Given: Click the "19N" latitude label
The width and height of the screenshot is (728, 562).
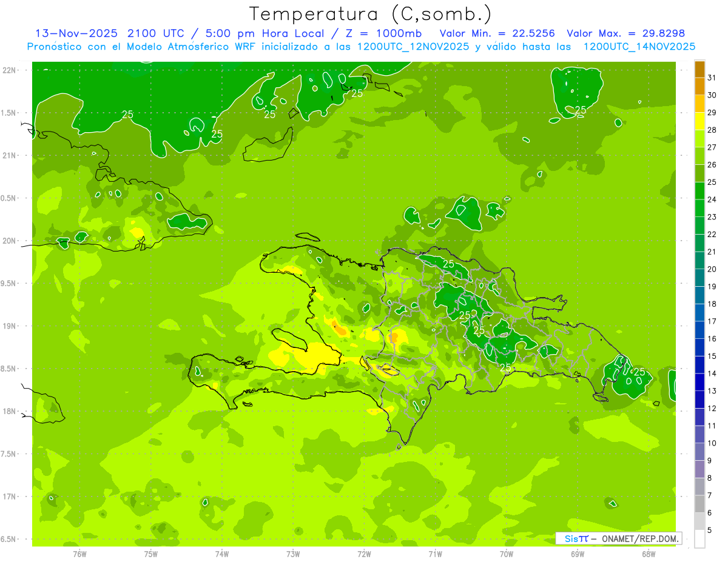Looking at the screenshot, I should point(9,326).
